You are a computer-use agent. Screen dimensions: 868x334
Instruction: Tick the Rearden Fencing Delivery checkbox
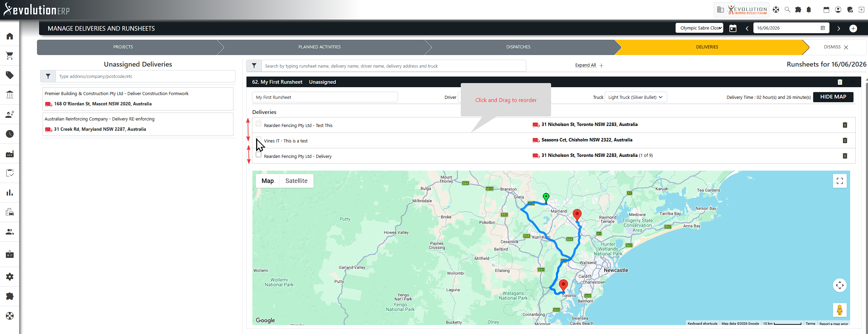tap(259, 154)
